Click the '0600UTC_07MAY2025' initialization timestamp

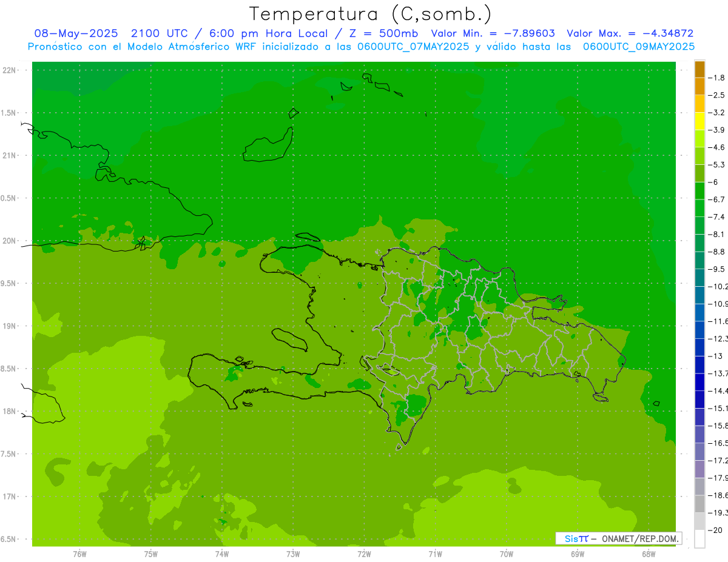pos(413,47)
